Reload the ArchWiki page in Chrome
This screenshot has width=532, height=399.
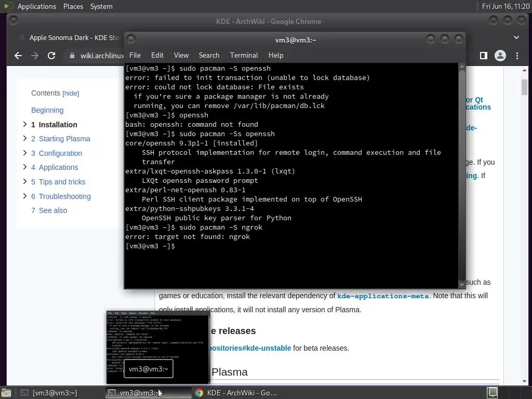51,56
